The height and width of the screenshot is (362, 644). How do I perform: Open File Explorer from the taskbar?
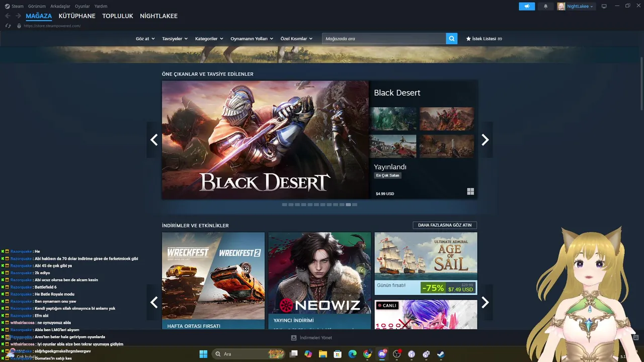click(x=323, y=354)
